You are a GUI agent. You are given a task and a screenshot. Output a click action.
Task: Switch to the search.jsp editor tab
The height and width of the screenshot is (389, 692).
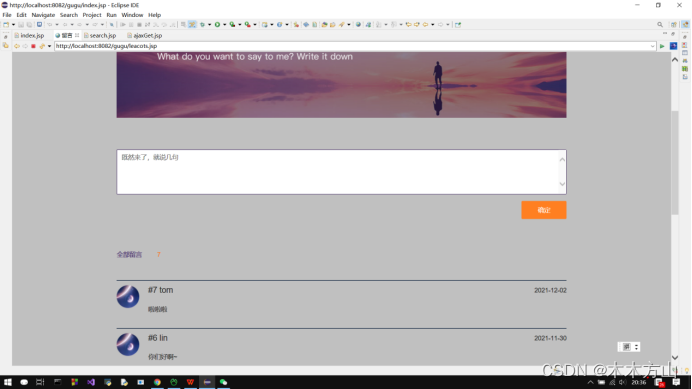(x=100, y=35)
